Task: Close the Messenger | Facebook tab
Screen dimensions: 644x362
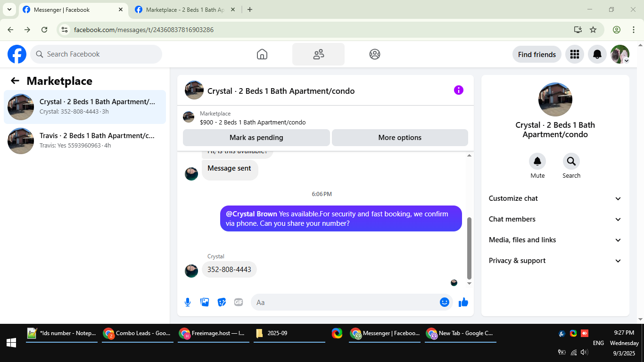Action: click(121, 9)
